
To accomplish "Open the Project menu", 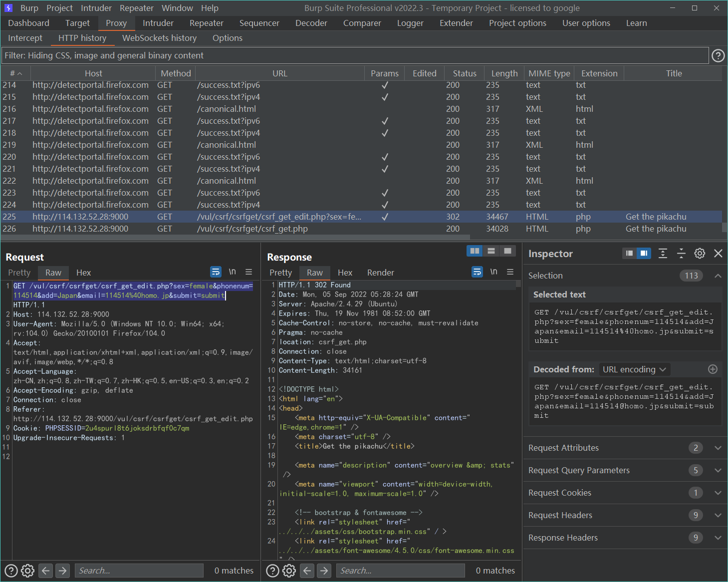I will [x=59, y=8].
